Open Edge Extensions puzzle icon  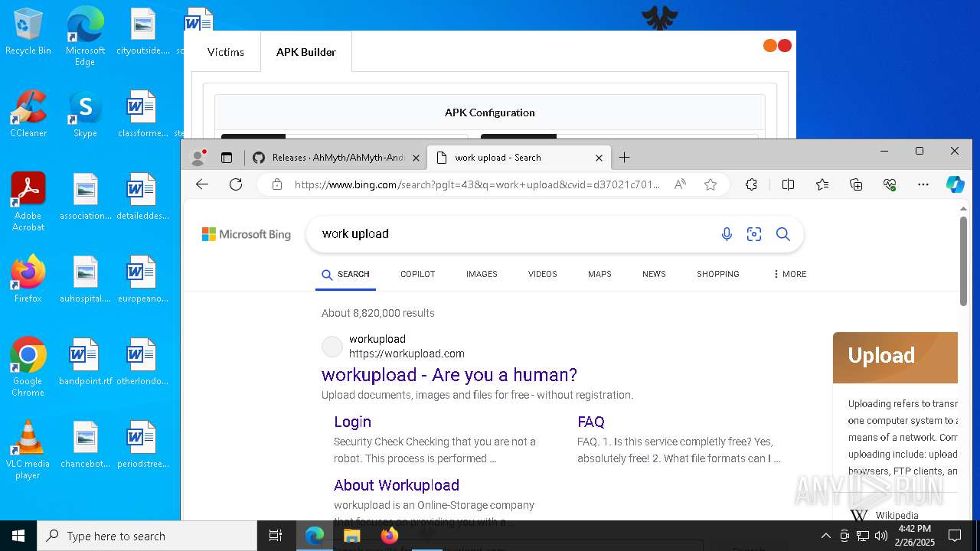point(751,184)
